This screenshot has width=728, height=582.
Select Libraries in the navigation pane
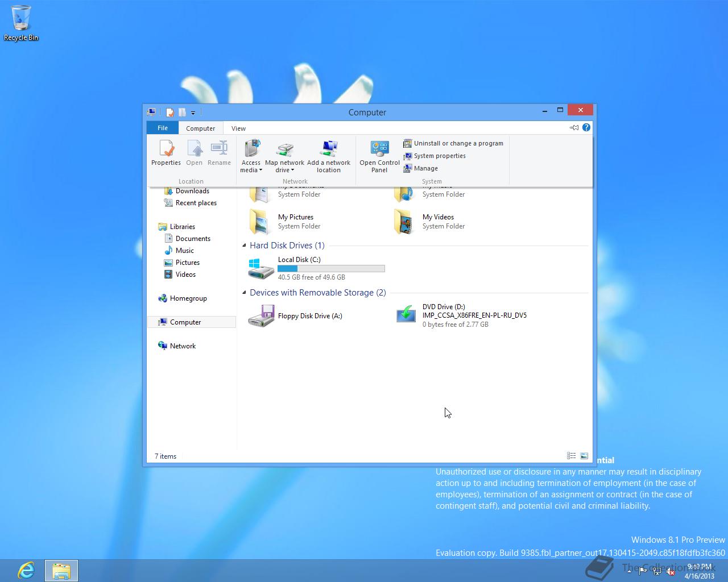tap(182, 227)
